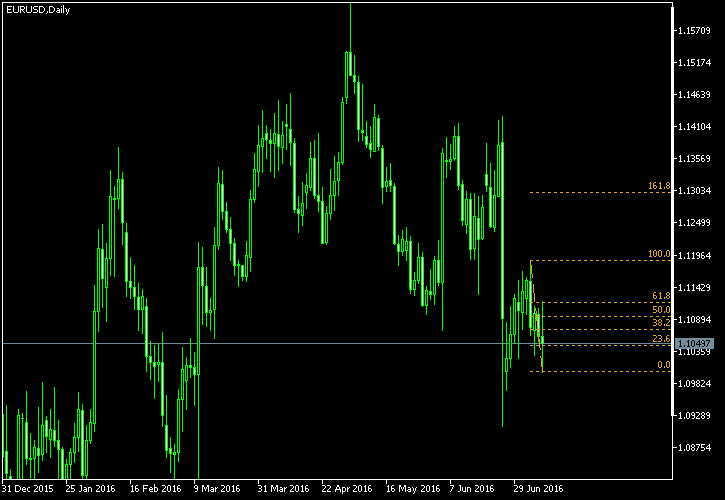Click the 38.2 Fibonacci level label
The height and width of the screenshot is (500, 725).
(661, 322)
